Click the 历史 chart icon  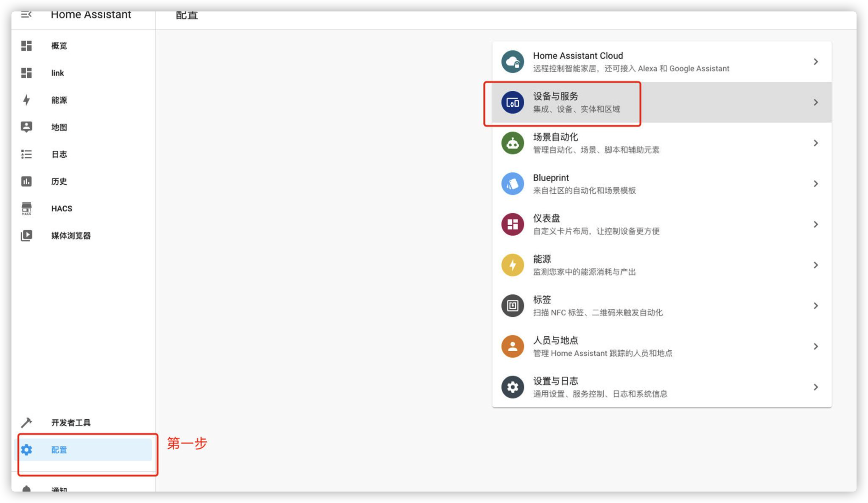coord(26,182)
